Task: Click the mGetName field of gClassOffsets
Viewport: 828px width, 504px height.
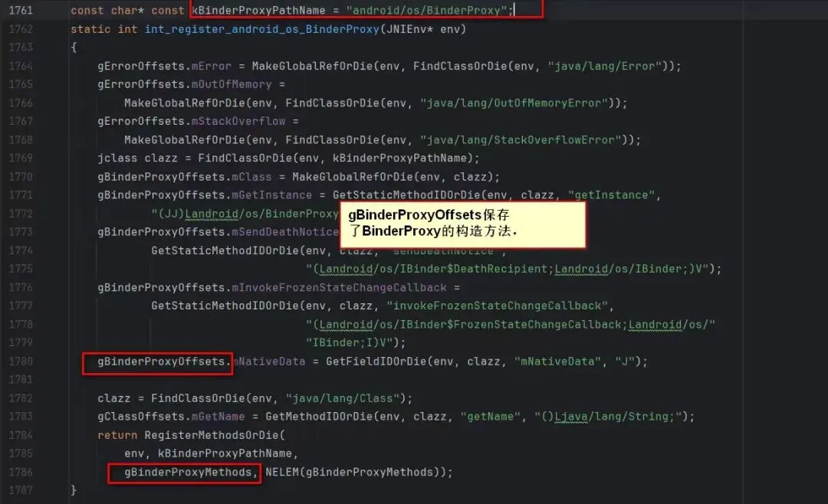Action: [218, 417]
